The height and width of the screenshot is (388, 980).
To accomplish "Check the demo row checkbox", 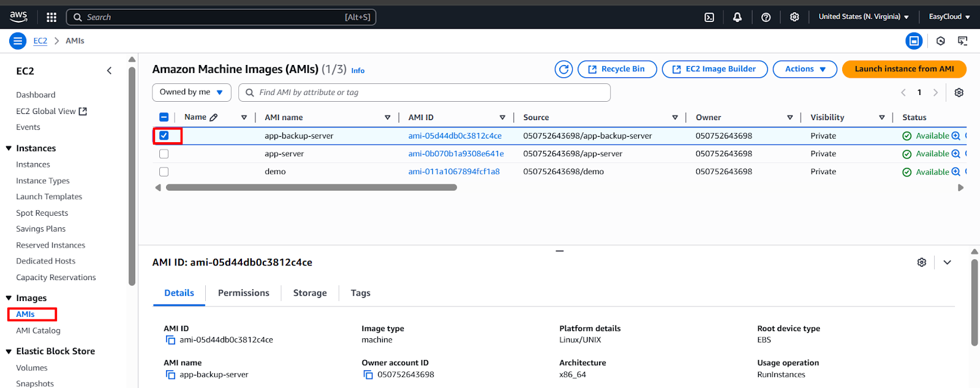I will click(x=164, y=172).
